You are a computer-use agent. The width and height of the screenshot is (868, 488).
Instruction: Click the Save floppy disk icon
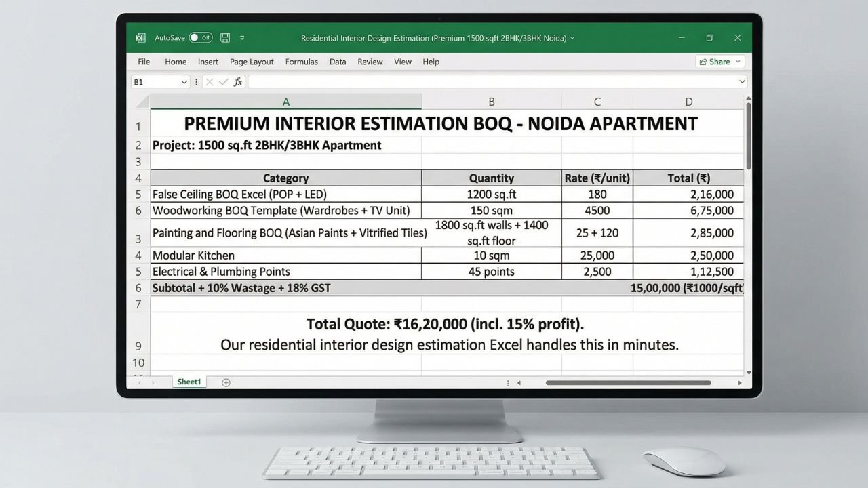pos(225,38)
